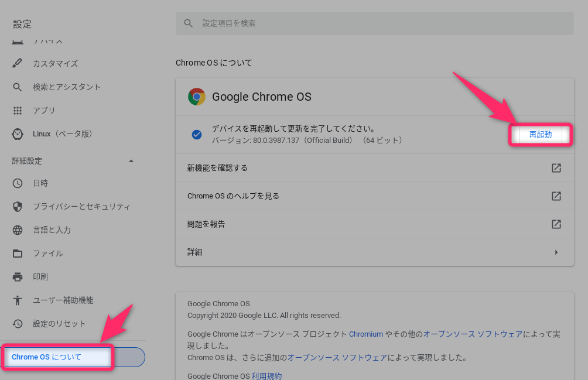588x380 pixels.
Task: Click the folder icon beside ファイル
Action: coord(17,254)
